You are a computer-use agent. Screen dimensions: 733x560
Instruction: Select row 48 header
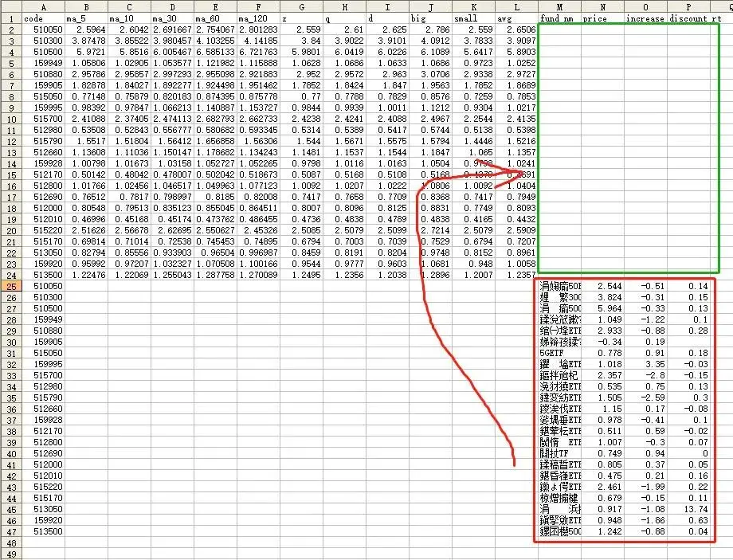click(x=11, y=543)
